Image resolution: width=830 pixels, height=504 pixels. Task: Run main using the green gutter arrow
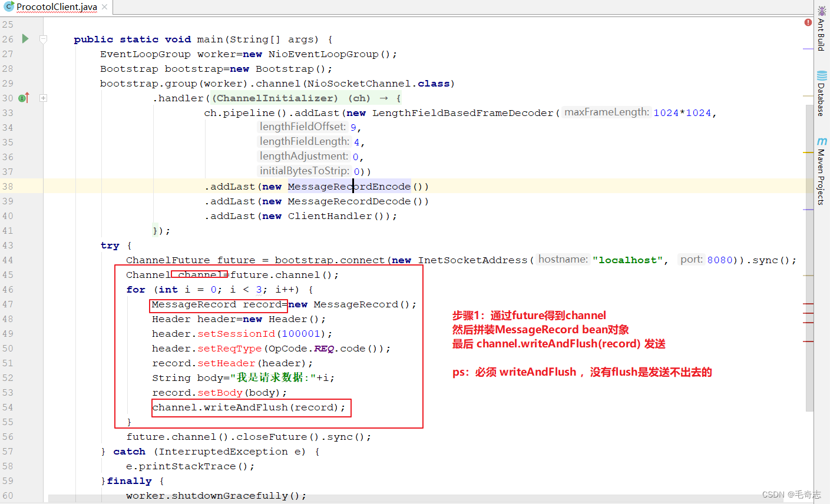25,39
